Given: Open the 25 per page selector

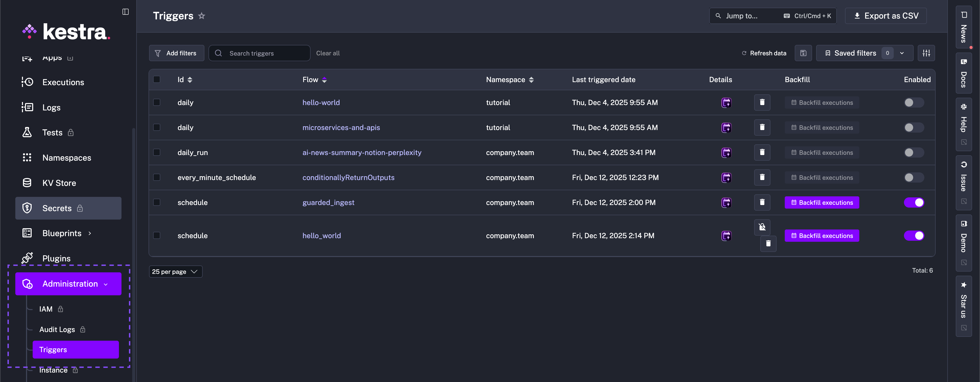Looking at the screenshot, I should [175, 272].
